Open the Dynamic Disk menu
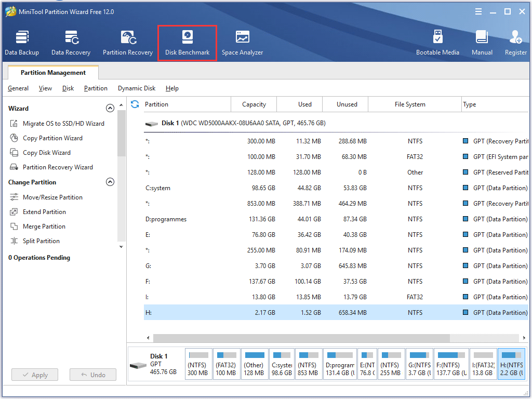 (137, 88)
